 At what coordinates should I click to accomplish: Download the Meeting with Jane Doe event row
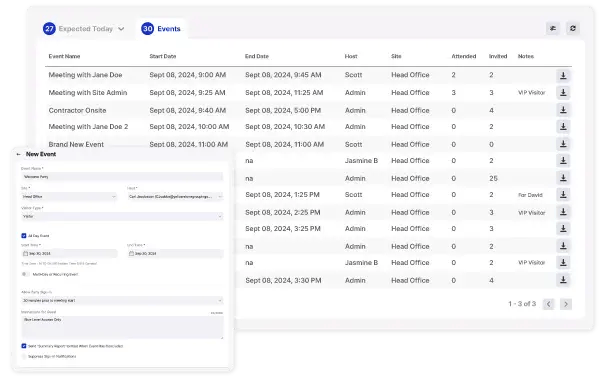(x=563, y=75)
